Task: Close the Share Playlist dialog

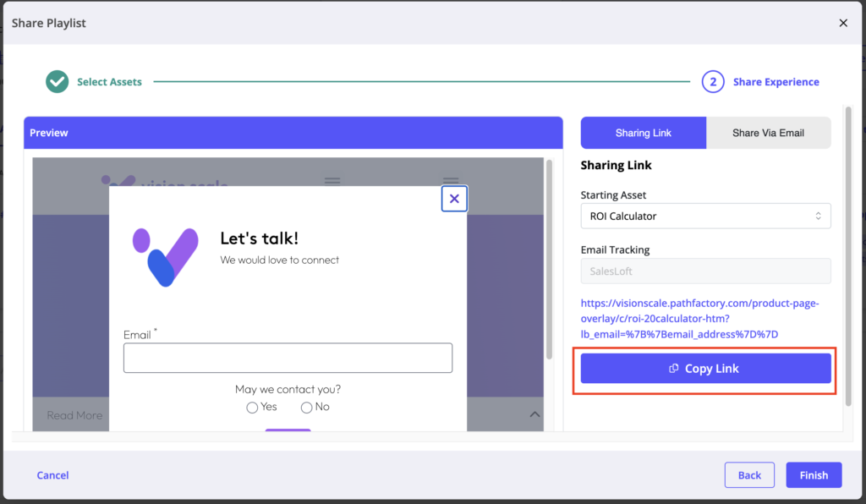Action: (x=842, y=23)
